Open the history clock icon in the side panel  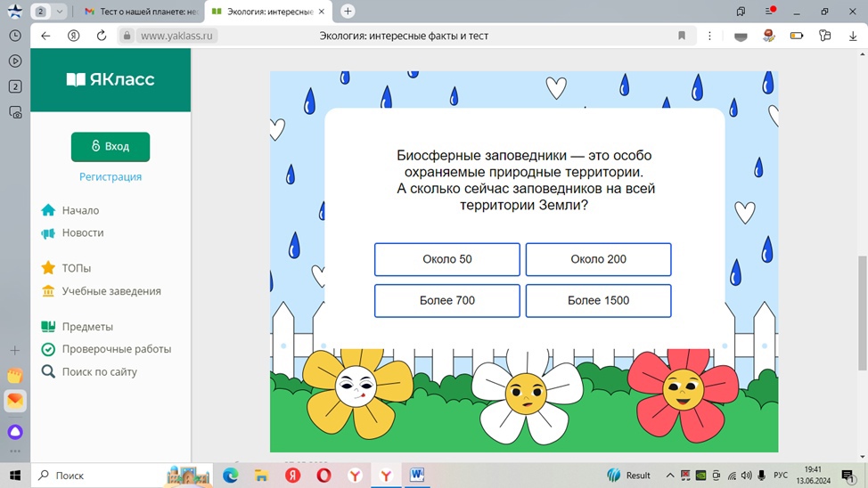click(15, 36)
